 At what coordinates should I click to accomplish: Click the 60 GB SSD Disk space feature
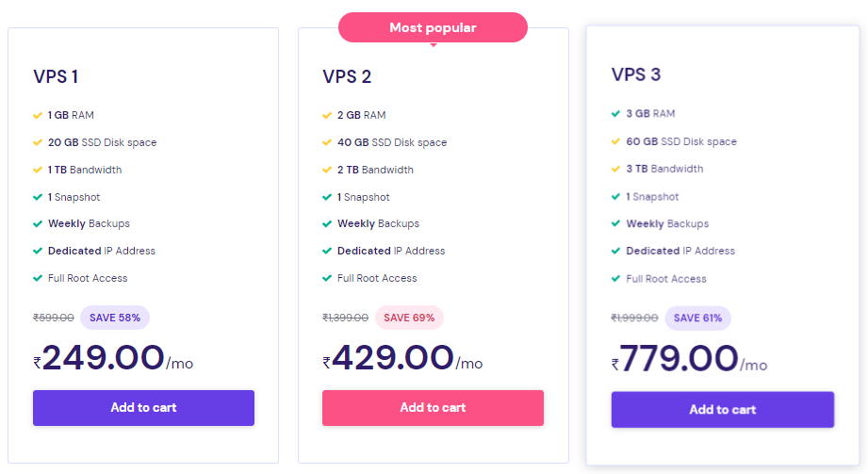click(x=680, y=141)
